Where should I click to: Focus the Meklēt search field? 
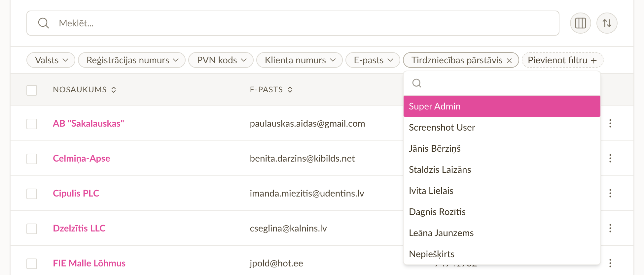coord(293,23)
